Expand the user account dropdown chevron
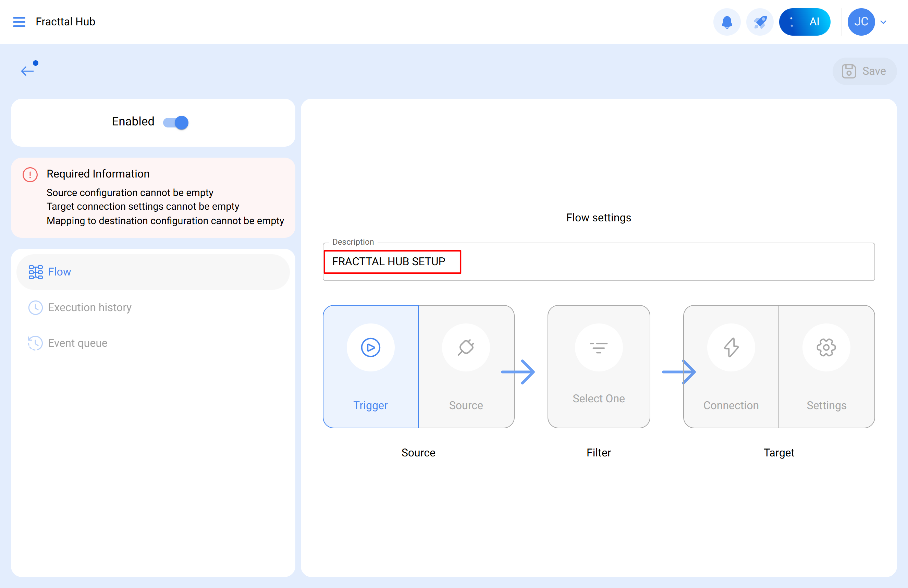The height and width of the screenshot is (588, 908). point(883,22)
